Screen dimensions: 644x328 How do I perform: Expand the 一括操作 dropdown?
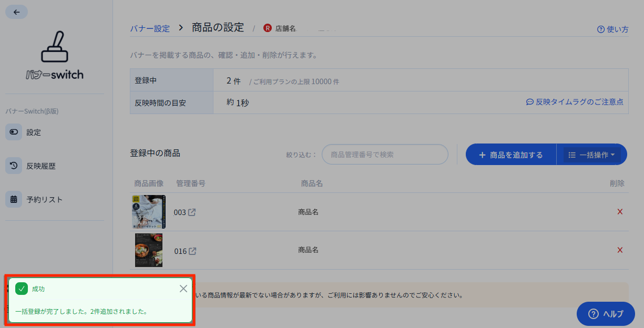(x=592, y=155)
